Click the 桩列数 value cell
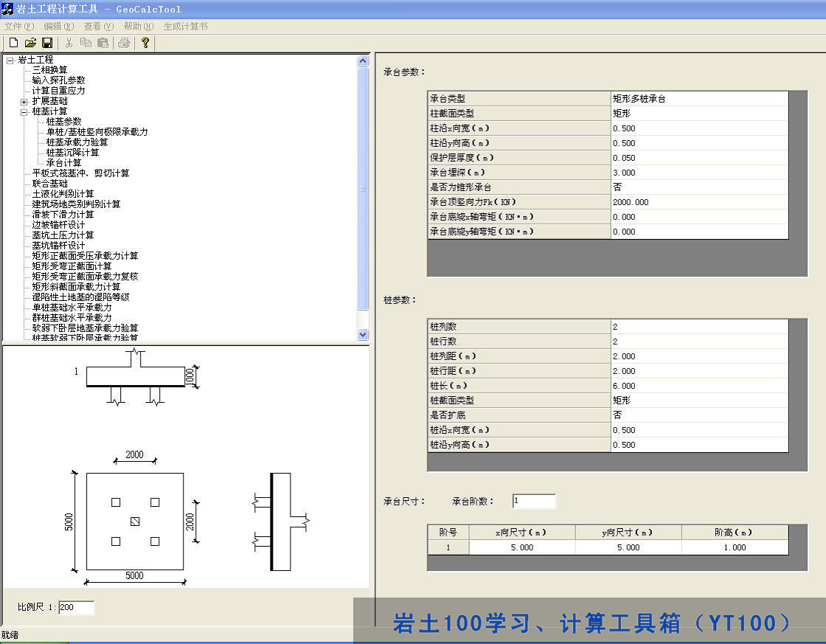Viewport: 826px width, 644px height. click(x=700, y=327)
